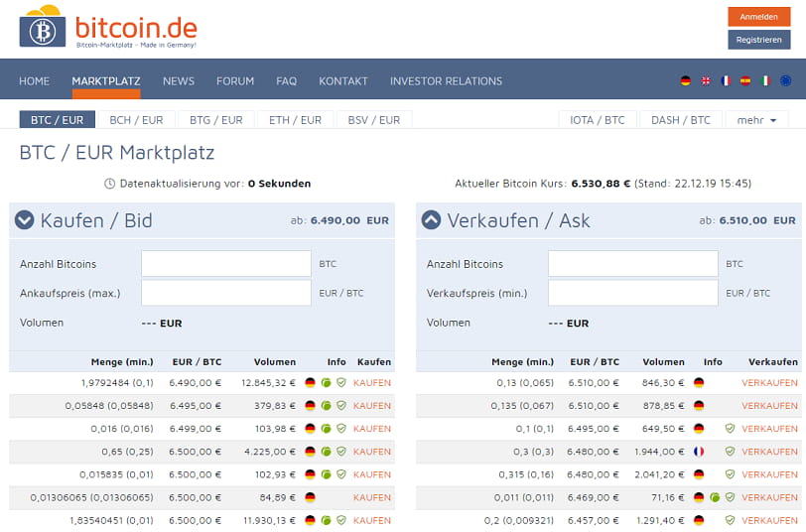The height and width of the screenshot is (532, 806).
Task: Click German flag in 846,30 € ask row
Action: click(699, 382)
